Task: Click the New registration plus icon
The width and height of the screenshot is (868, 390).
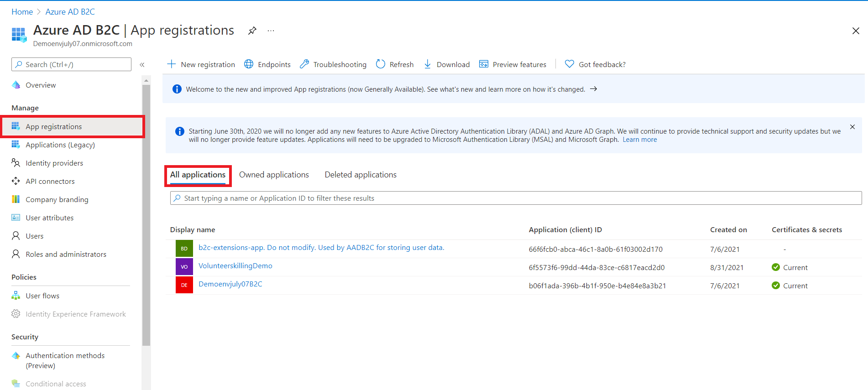Action: [x=172, y=64]
